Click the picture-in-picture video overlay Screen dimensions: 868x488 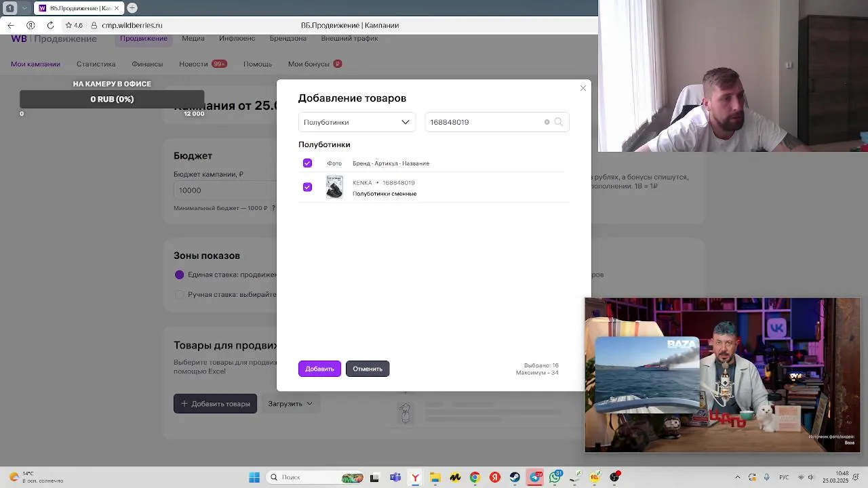[x=722, y=375]
